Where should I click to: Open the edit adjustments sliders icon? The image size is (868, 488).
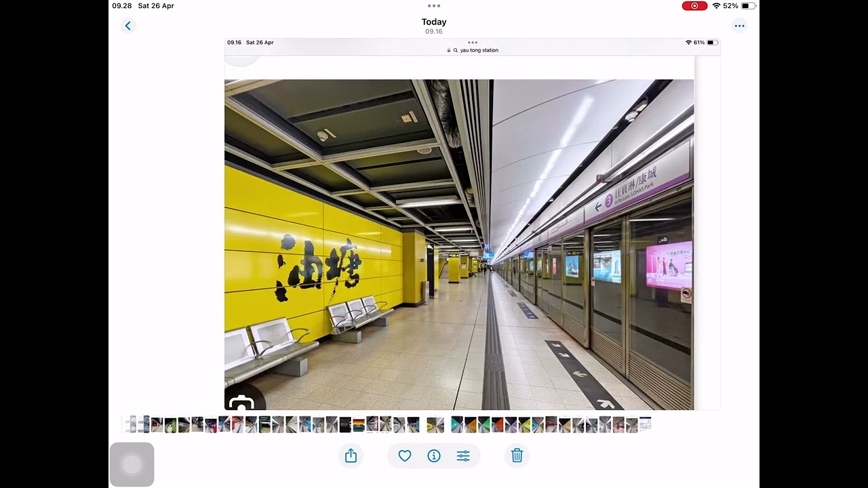[463, 456]
